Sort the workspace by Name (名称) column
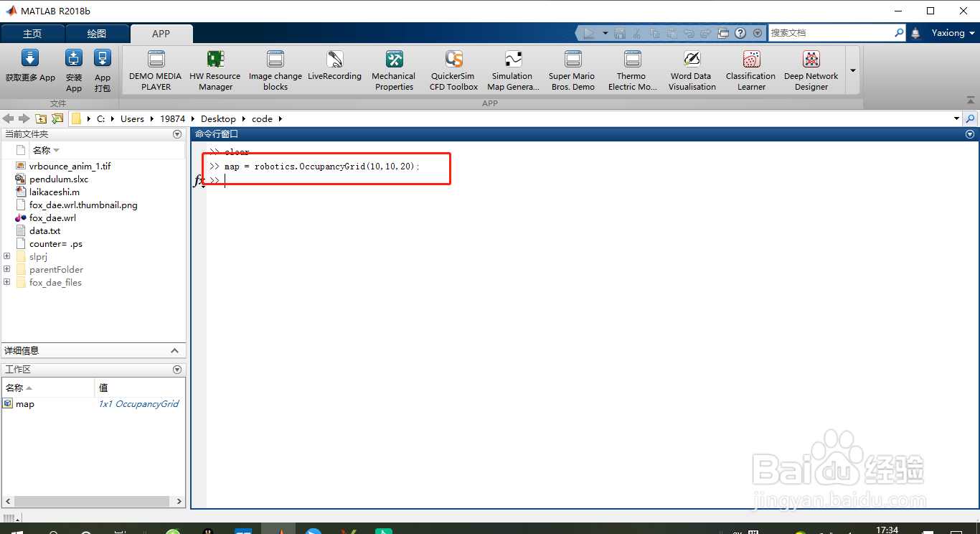The height and width of the screenshot is (534, 980). tap(48, 388)
